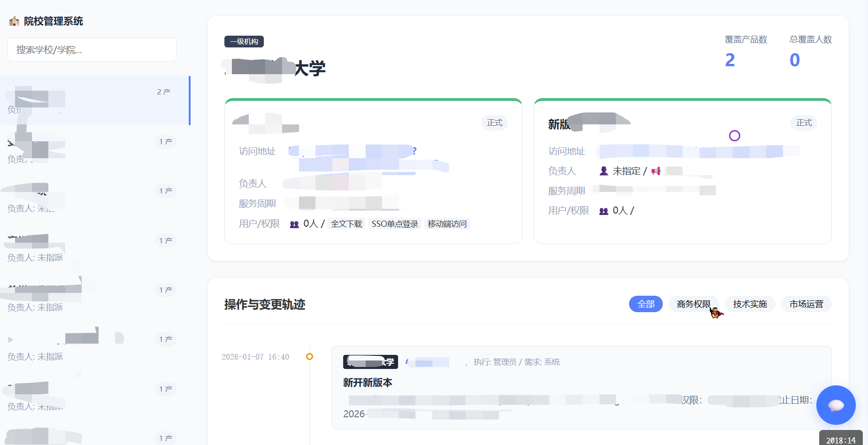Image resolution: width=868 pixels, height=445 pixels.
Task: Click the 一级机构 badge
Action: tap(244, 41)
